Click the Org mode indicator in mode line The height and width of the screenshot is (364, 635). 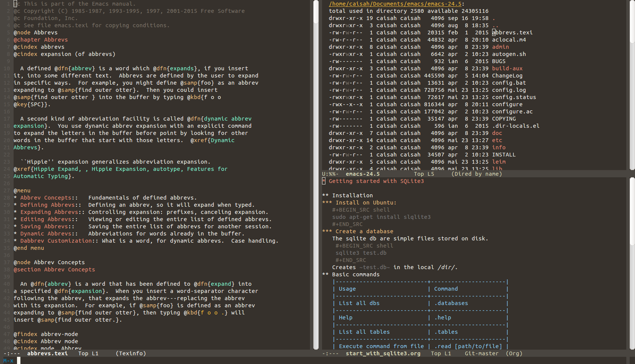(514, 353)
